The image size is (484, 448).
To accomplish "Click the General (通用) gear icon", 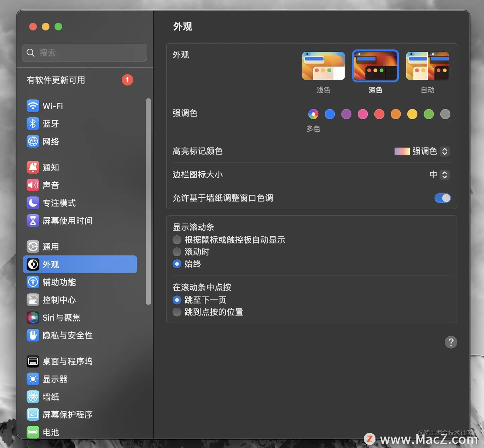I will [33, 247].
